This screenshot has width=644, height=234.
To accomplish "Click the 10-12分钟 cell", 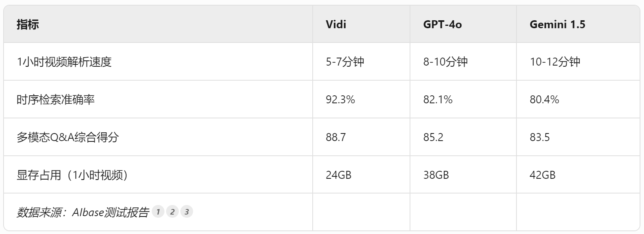I will [x=555, y=62].
